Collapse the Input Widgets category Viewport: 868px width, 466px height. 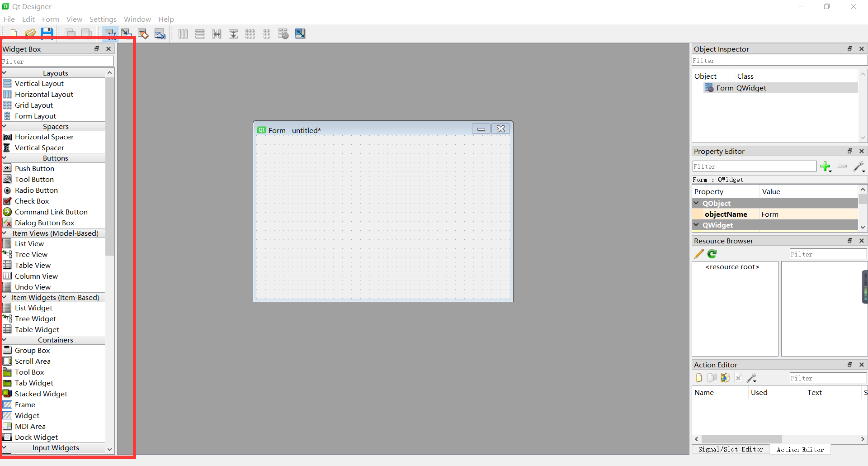tap(5, 447)
